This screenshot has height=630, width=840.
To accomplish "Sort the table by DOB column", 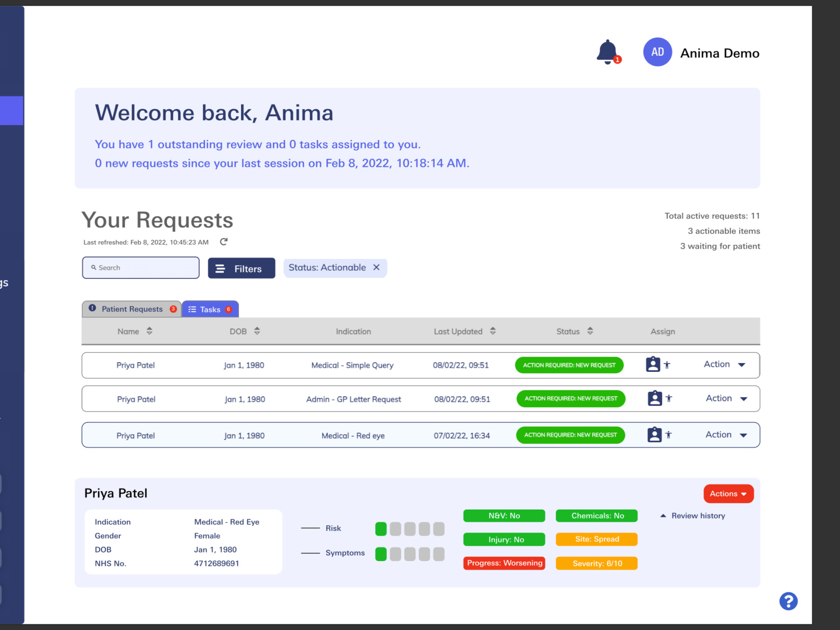I will [x=257, y=331].
